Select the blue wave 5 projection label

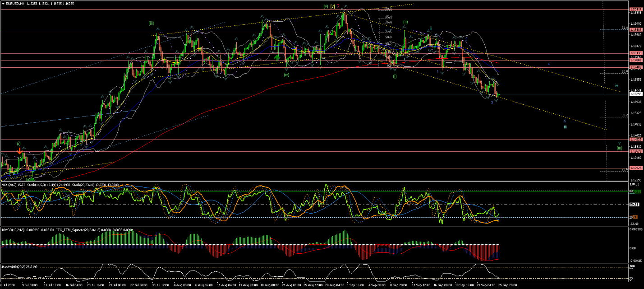[x=565, y=121]
